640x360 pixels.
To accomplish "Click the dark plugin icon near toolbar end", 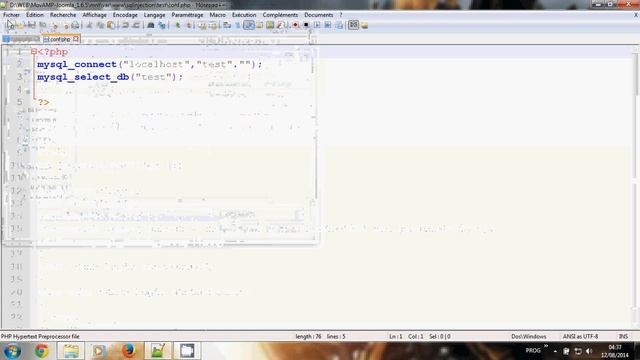I will click(353, 25).
